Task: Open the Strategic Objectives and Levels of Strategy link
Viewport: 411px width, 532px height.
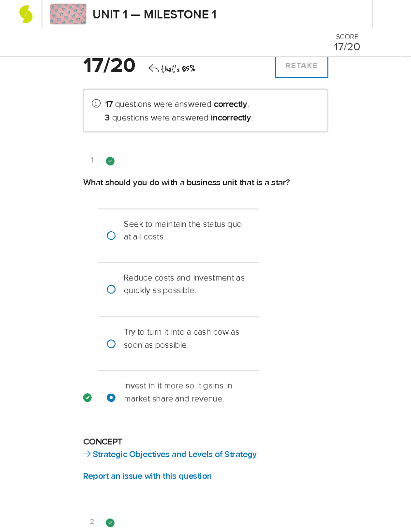Action: 174,454
